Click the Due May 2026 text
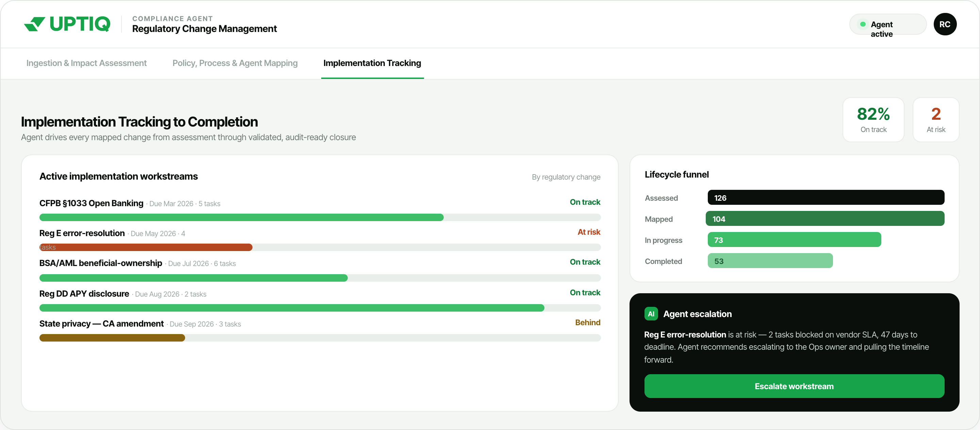This screenshot has width=980, height=430. coord(153,234)
